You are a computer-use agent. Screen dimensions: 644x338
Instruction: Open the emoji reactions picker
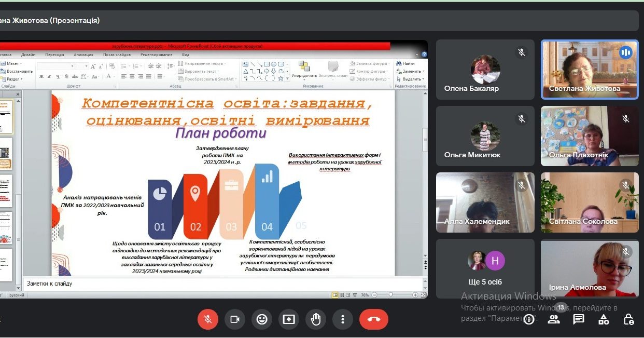click(x=262, y=319)
